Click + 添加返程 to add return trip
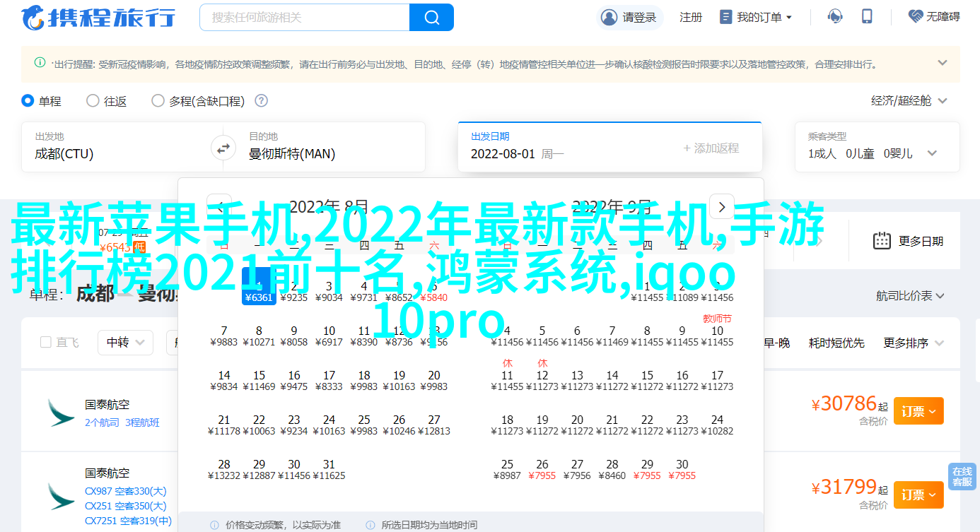 711,148
